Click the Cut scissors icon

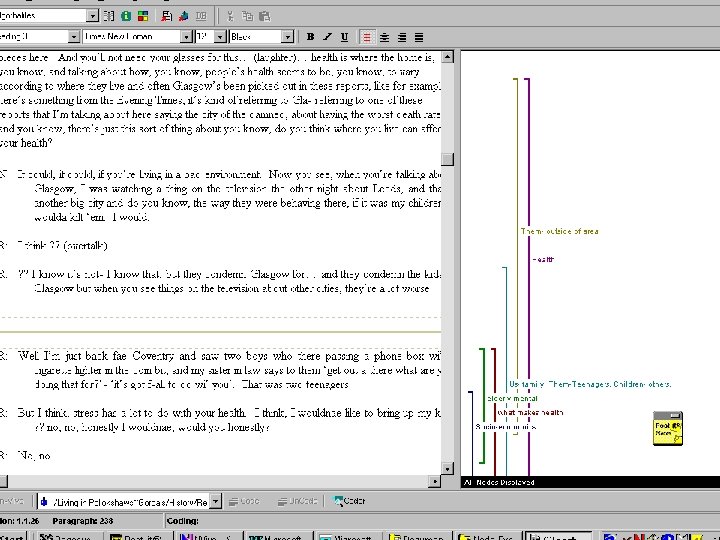230,16
